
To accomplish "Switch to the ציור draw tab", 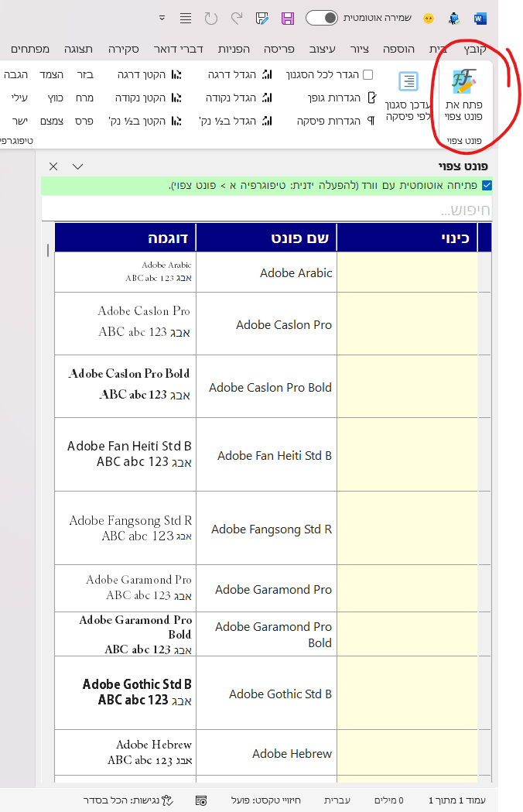I will (359, 49).
